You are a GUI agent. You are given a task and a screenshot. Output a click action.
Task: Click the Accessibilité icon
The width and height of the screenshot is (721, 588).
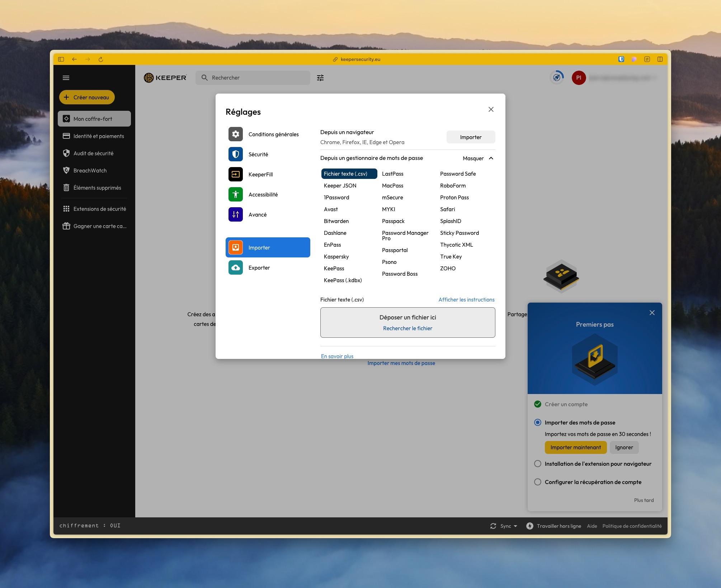236,194
